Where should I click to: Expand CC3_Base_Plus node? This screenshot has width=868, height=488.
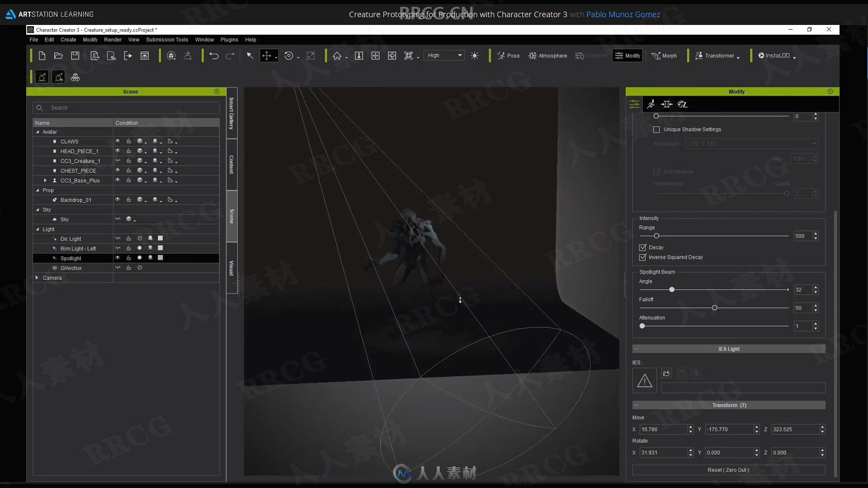[45, 180]
